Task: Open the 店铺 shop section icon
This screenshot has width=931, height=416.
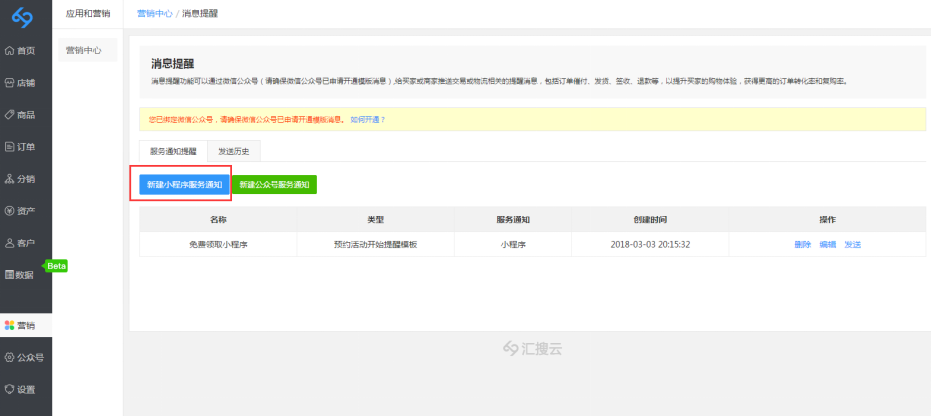Action: [x=10, y=82]
